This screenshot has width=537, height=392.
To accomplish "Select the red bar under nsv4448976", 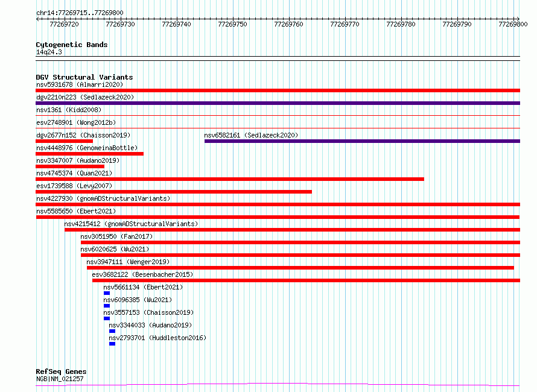I will [89, 154].
